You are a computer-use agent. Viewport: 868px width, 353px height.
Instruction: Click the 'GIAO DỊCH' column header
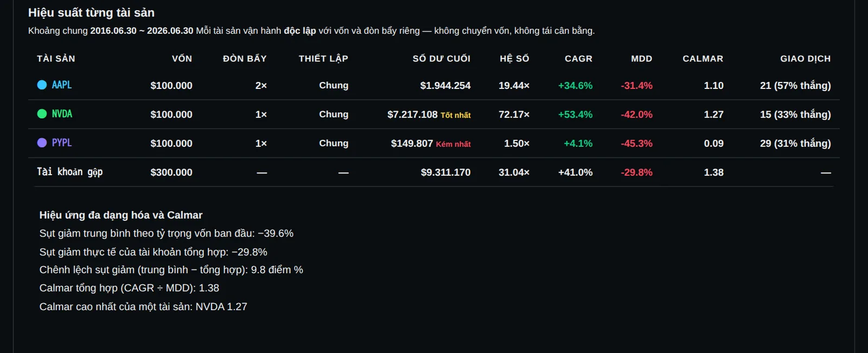point(806,59)
